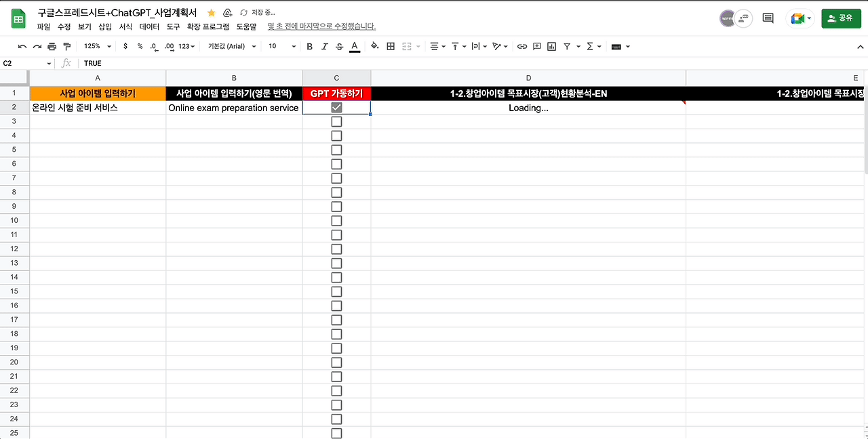The height and width of the screenshot is (439, 868).
Task: Open the borders tool
Action: (391, 46)
